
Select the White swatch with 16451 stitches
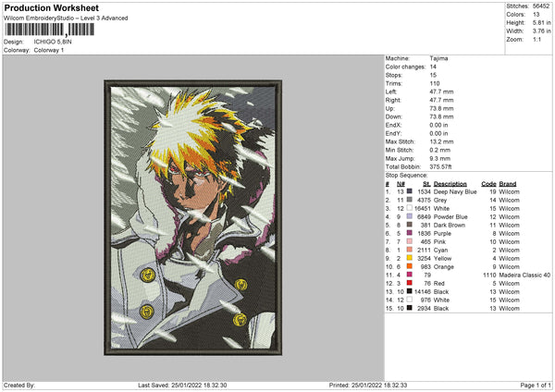click(x=409, y=208)
